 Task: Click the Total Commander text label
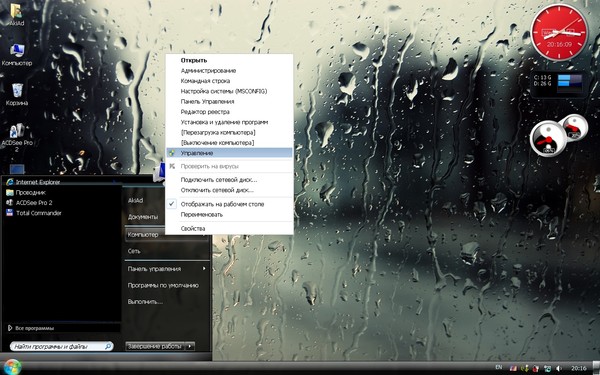[39, 213]
